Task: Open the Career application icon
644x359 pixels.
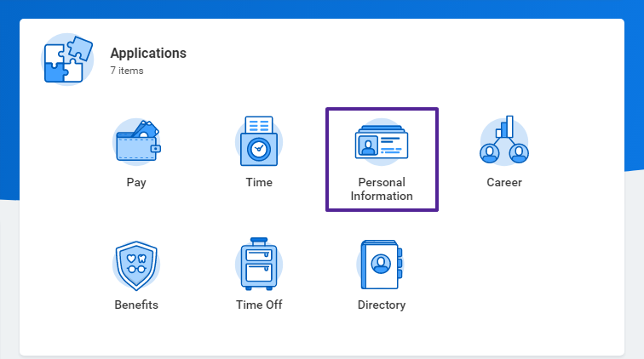Action: (504, 140)
